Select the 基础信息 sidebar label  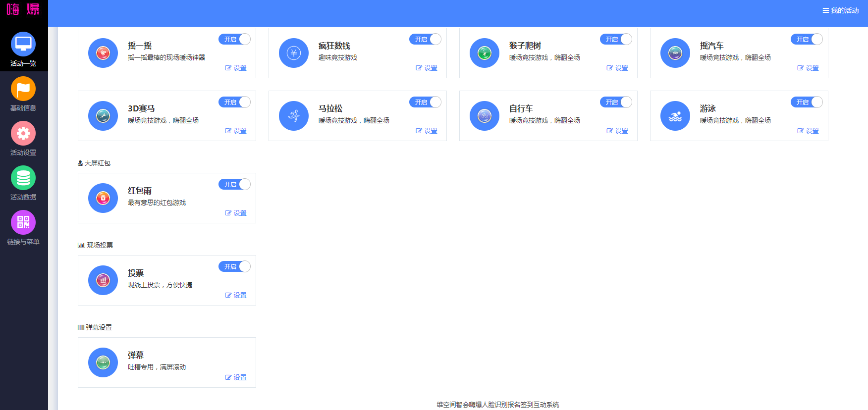click(23, 108)
